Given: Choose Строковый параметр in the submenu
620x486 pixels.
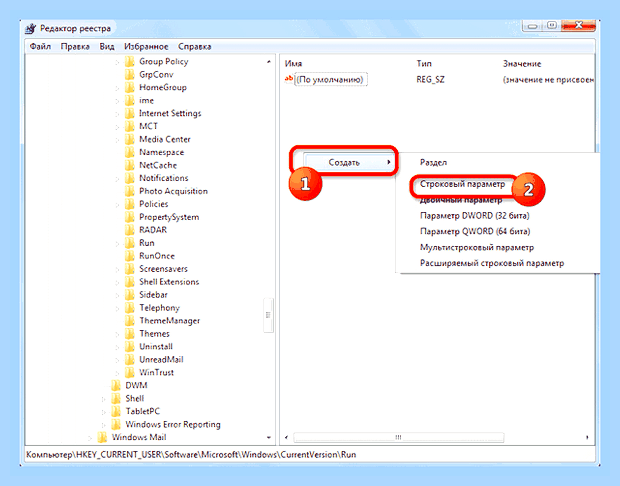Looking at the screenshot, I should pos(462,184).
